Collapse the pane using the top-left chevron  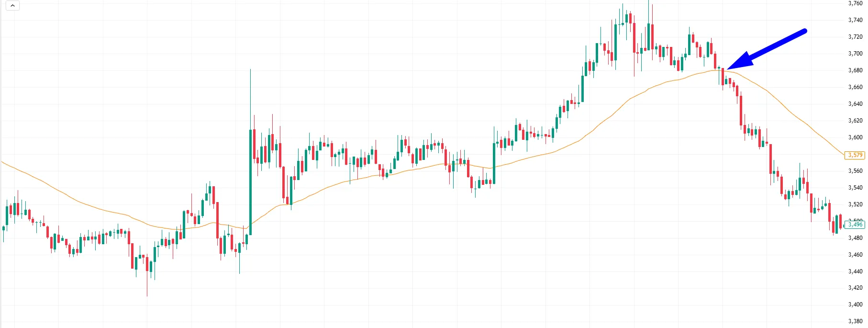tap(12, 6)
